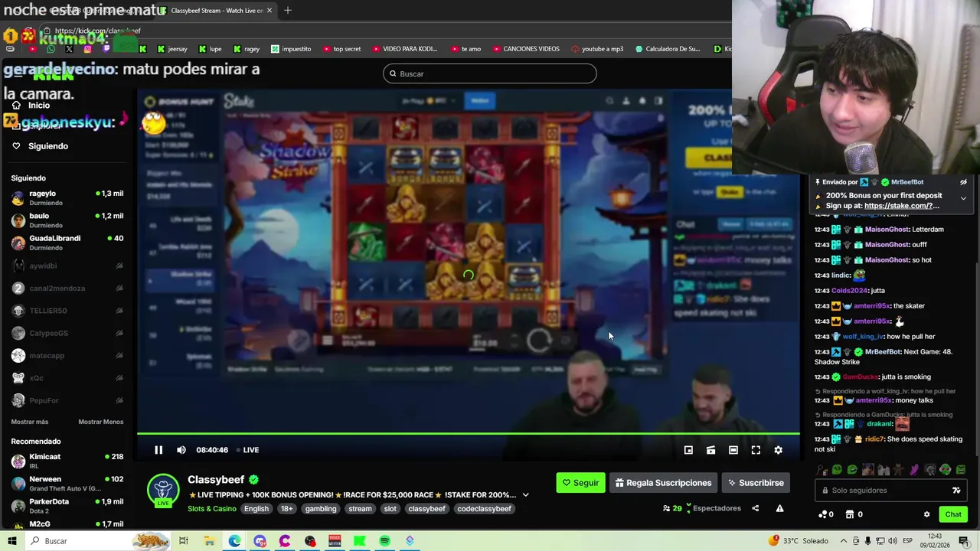Click the green stream progress bar
This screenshot has height=551, width=980.
click(x=469, y=434)
